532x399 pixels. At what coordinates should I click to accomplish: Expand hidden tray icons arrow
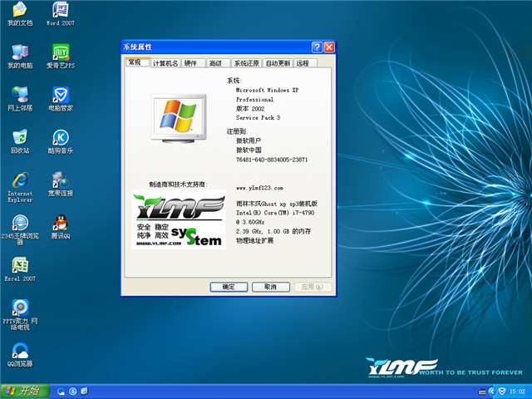click(491, 392)
